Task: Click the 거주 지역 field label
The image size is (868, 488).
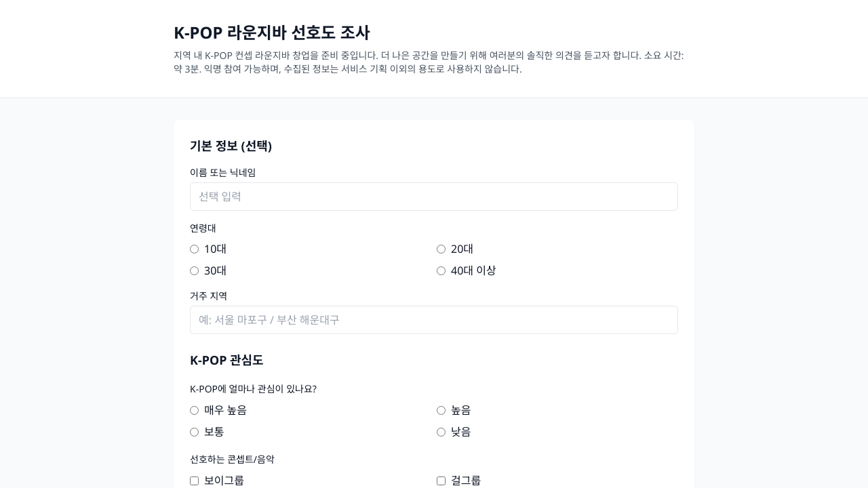Action: (x=209, y=296)
